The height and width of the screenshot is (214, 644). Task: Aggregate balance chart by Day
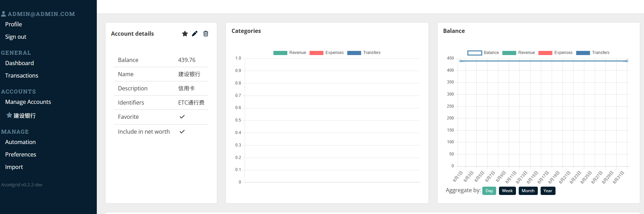tap(489, 191)
